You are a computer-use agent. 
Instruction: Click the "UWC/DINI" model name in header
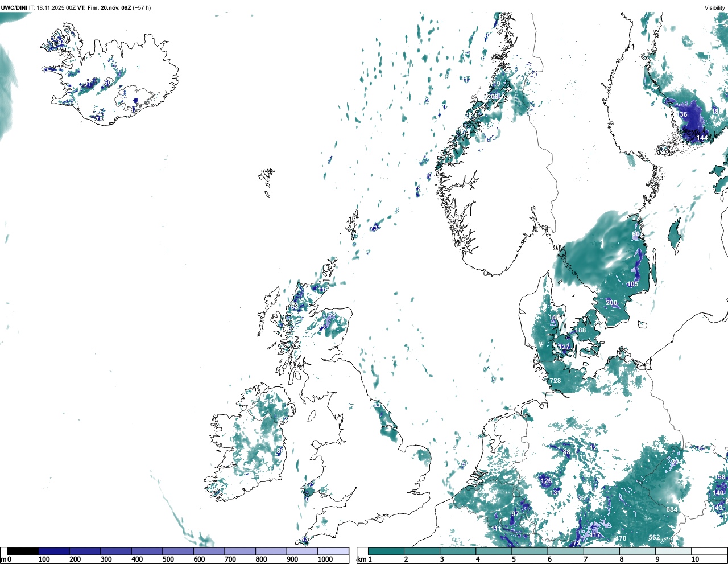14,8
